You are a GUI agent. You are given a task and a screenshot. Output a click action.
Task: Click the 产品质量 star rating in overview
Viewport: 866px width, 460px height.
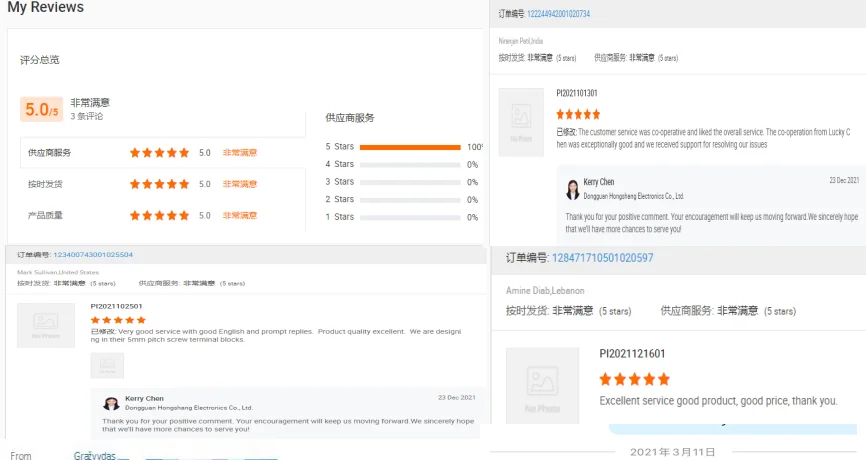click(x=159, y=215)
